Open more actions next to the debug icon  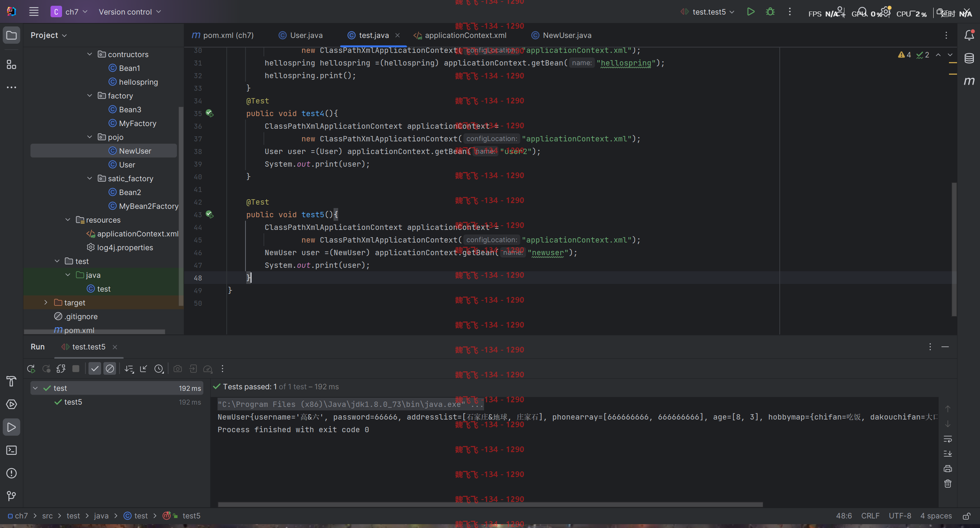[x=790, y=11]
